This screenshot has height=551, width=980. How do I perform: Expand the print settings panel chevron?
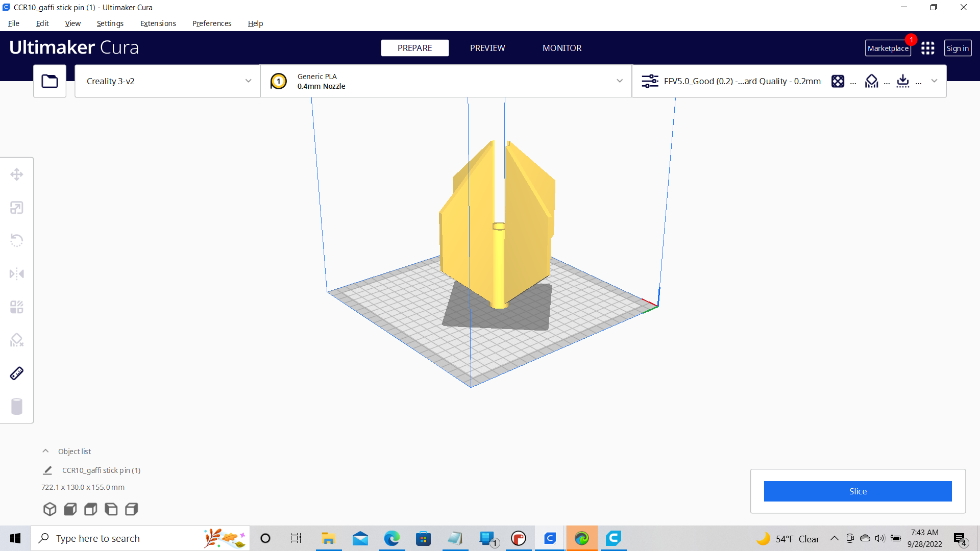934,81
